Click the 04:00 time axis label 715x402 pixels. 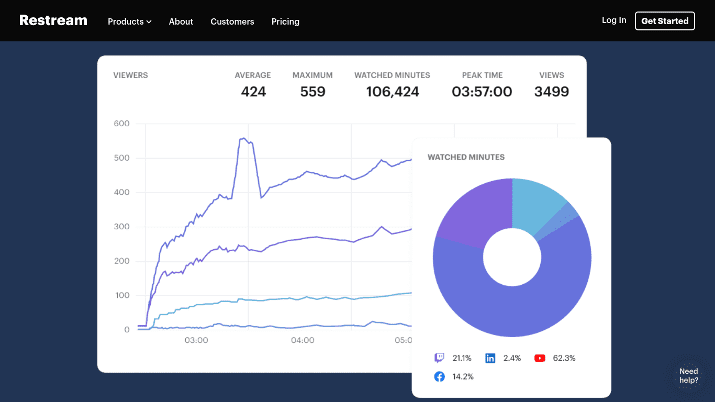point(302,340)
